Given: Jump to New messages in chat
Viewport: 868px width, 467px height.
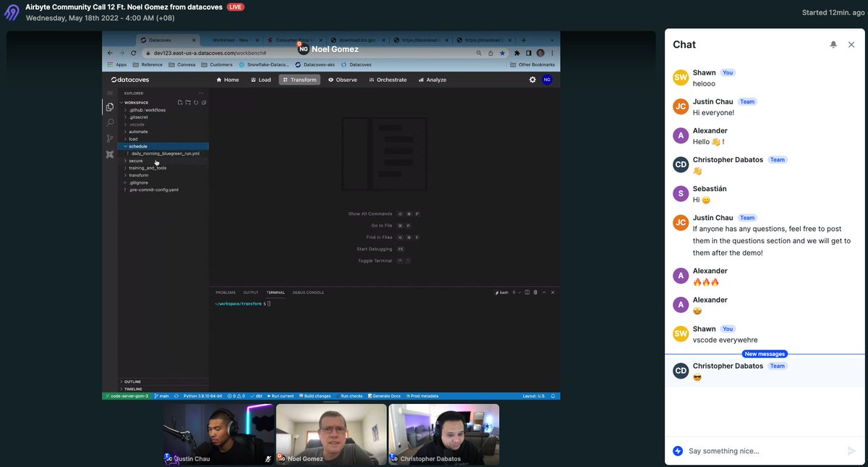Looking at the screenshot, I should pyautogui.click(x=765, y=354).
